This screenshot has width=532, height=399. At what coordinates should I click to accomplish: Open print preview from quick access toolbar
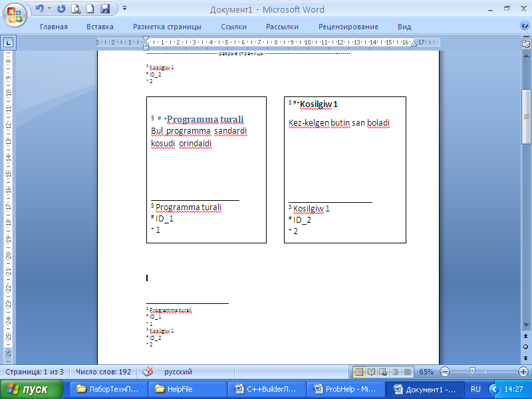(x=76, y=9)
